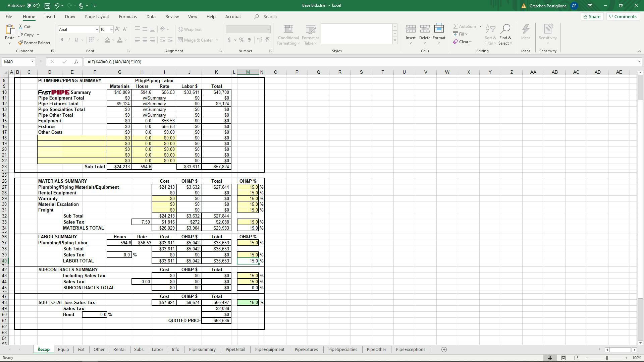This screenshot has width=644, height=362.
Task: Click the Orientation text angle icon
Action: (163, 29)
